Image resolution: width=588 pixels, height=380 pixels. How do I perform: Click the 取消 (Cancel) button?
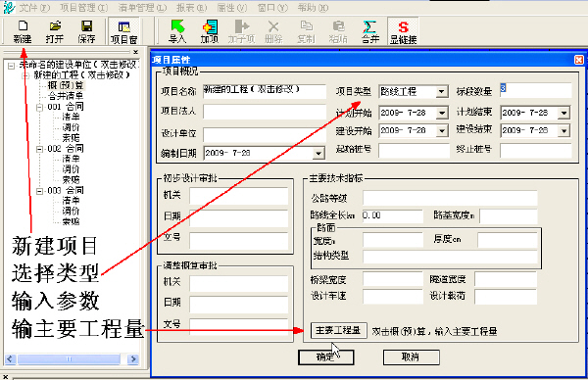point(411,357)
